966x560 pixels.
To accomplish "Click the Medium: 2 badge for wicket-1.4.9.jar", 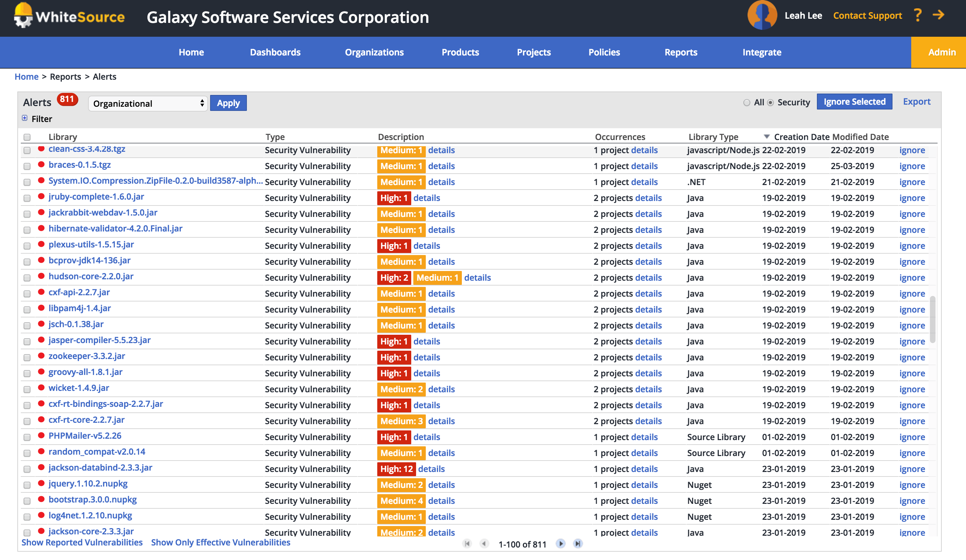I will [x=402, y=389].
